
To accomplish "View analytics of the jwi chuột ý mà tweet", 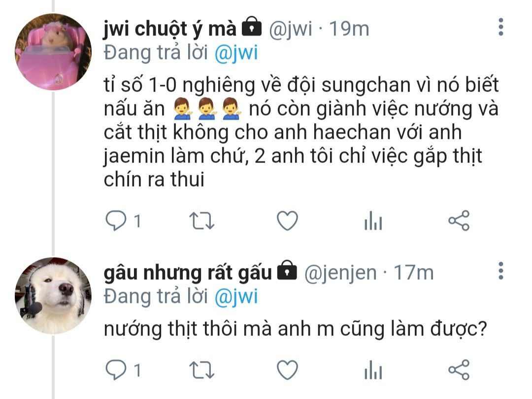I will coord(373,221).
